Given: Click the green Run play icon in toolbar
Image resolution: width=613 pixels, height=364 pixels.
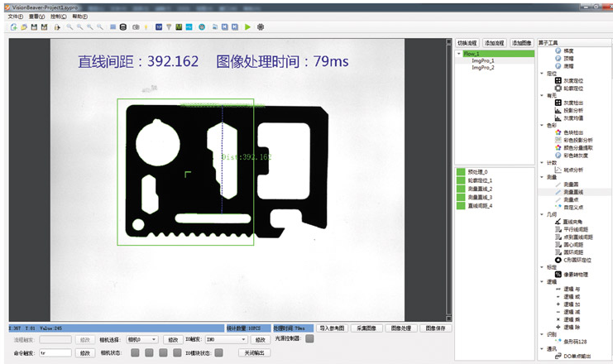Looking at the screenshot, I should (247, 27).
